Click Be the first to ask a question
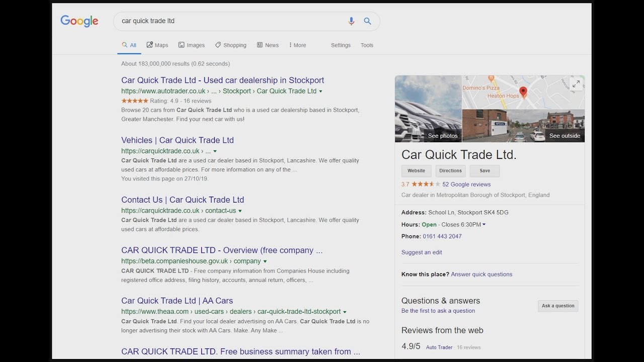The image size is (644, 362). [438, 311]
